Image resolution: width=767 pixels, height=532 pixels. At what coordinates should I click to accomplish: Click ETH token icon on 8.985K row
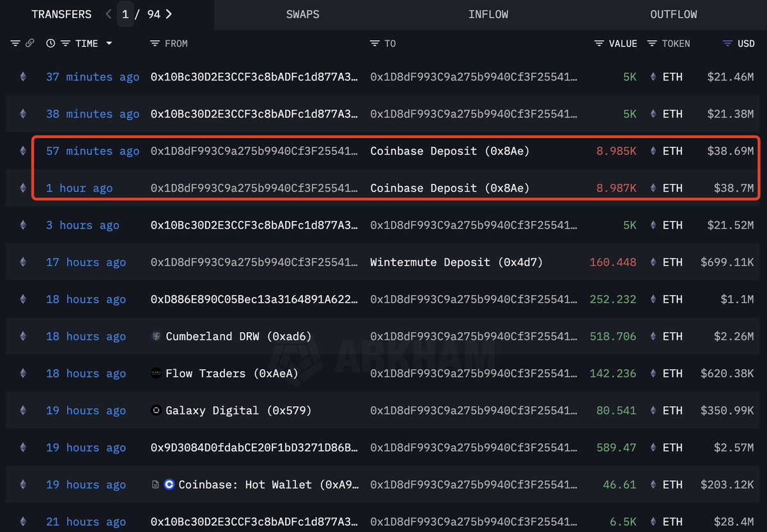click(x=653, y=151)
